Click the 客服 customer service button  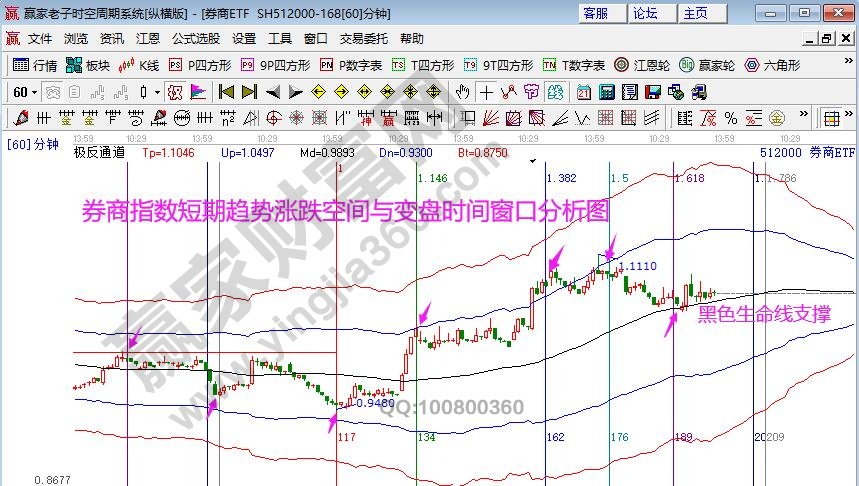click(595, 13)
